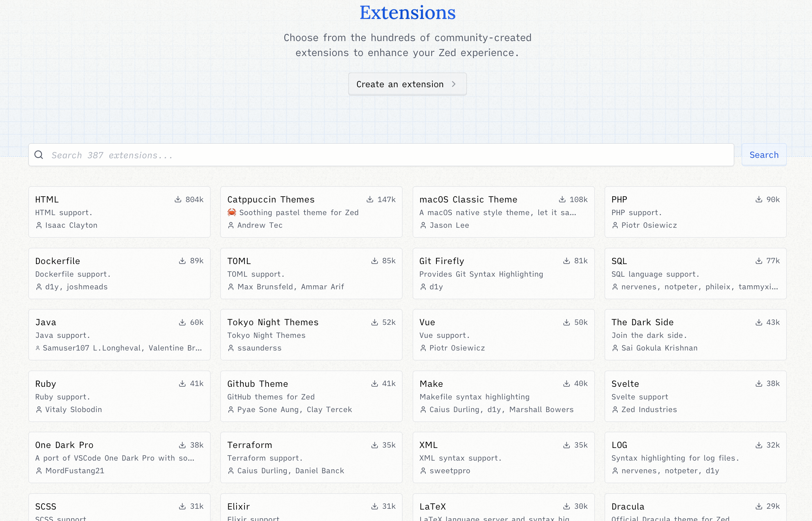Image resolution: width=812 pixels, height=521 pixels.
Task: Click the magnifying glass search icon
Action: (x=39, y=155)
